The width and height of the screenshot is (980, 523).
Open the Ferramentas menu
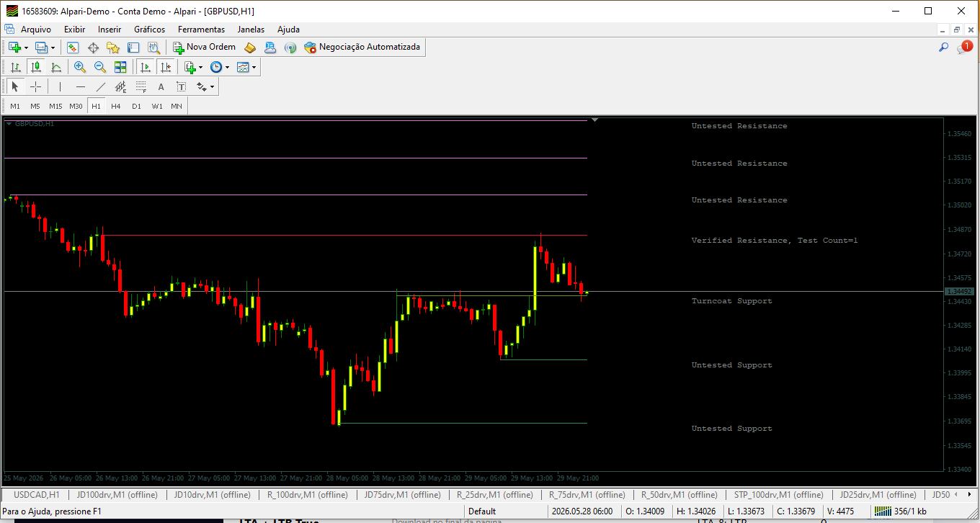(x=202, y=30)
